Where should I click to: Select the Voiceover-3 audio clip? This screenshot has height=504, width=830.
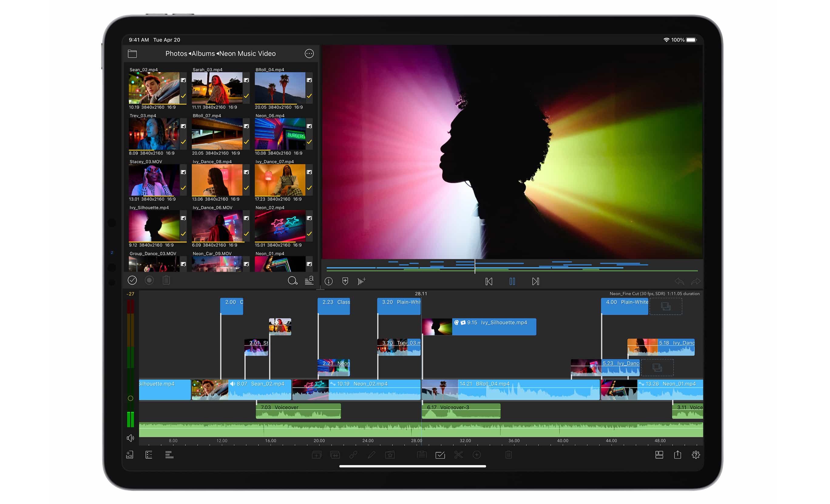pos(461,411)
